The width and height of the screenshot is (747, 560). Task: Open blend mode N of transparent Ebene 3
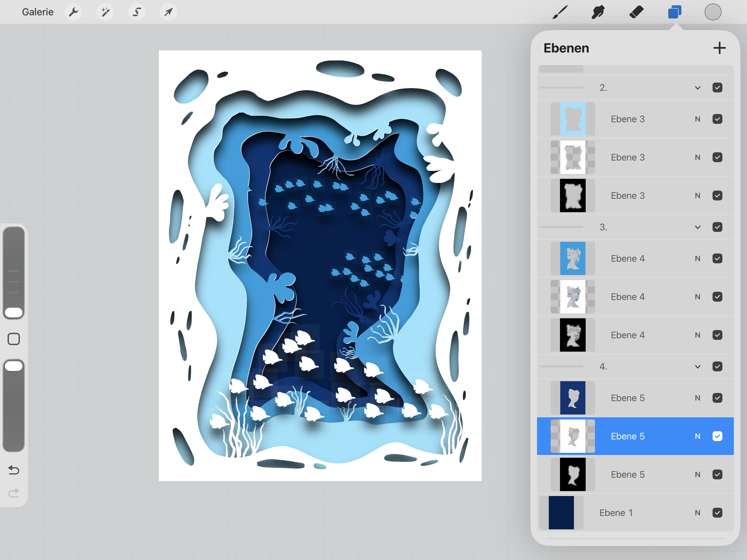point(697,157)
